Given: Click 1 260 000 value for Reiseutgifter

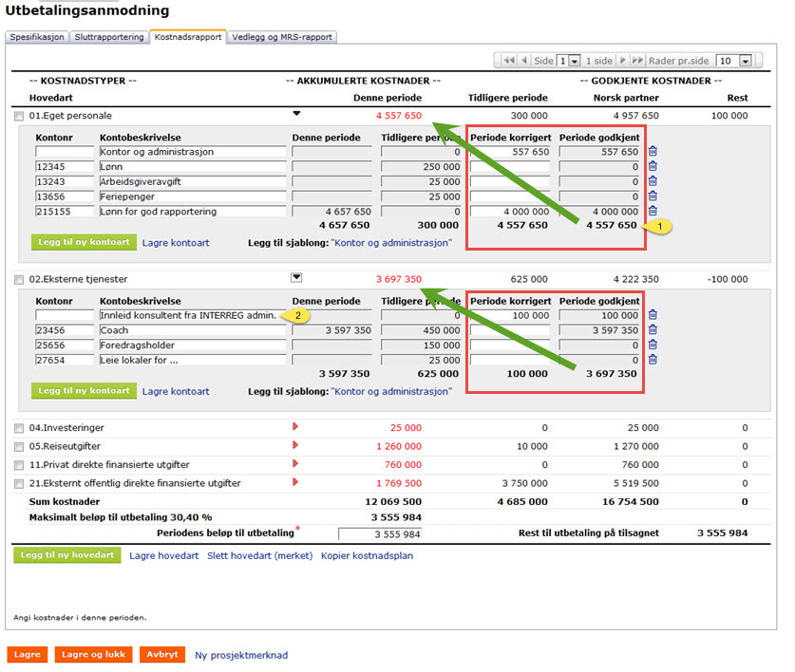Looking at the screenshot, I should coord(399,446).
